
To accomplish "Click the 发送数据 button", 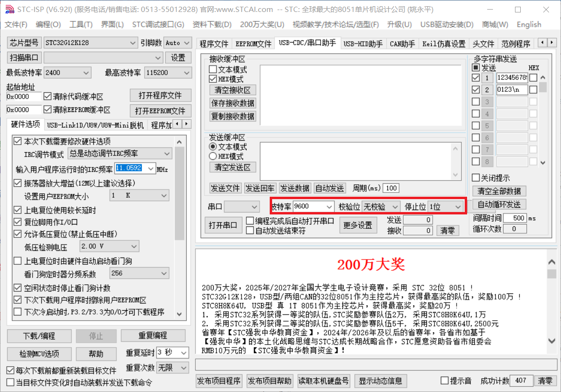I will [295, 188].
